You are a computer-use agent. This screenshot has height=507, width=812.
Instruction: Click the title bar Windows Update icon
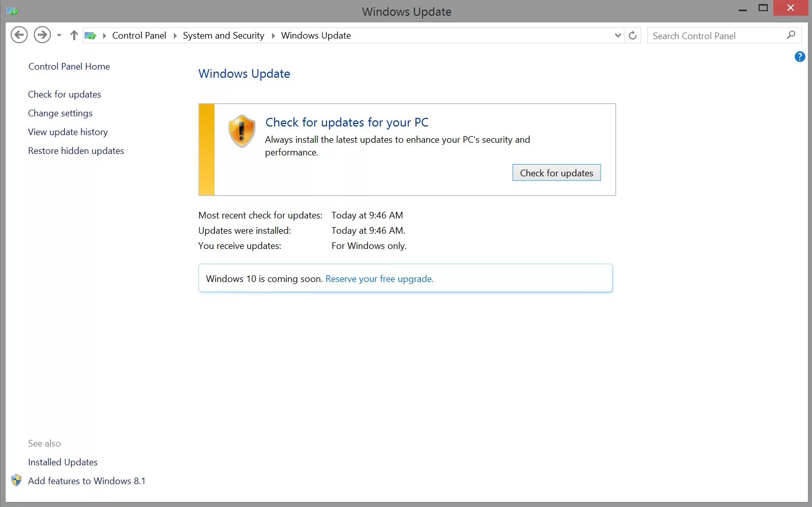[x=13, y=11]
